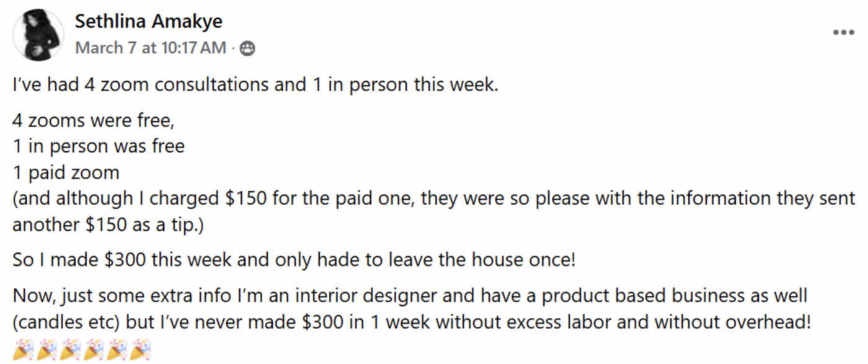Open the March 7 at 10:17 AM timestamp
Image resolution: width=868 pixels, height=364 pixels.
point(151,48)
